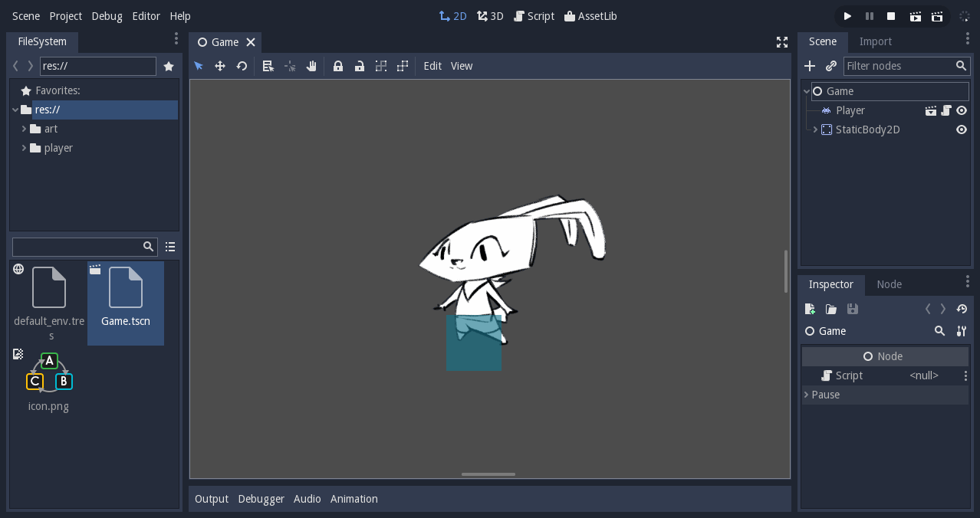Image resolution: width=980 pixels, height=518 pixels.
Task: Unlock the selected object
Action: (360, 66)
